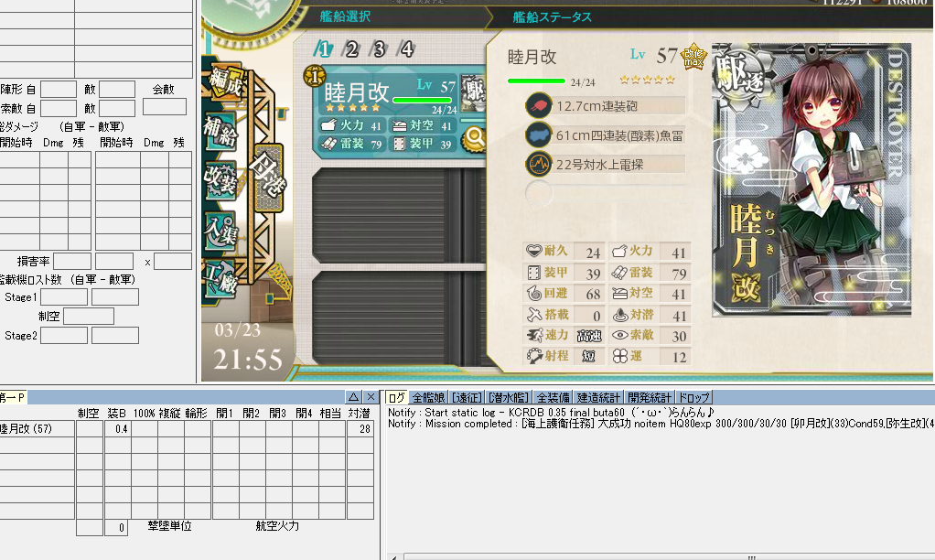Select fleet tab 1
Screen dimensions: 935x560
click(x=323, y=48)
